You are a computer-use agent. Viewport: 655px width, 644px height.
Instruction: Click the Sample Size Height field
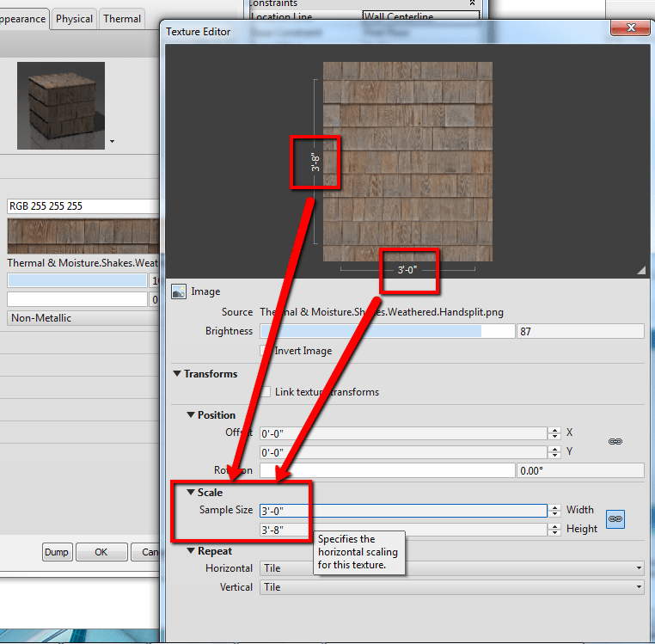[403, 530]
